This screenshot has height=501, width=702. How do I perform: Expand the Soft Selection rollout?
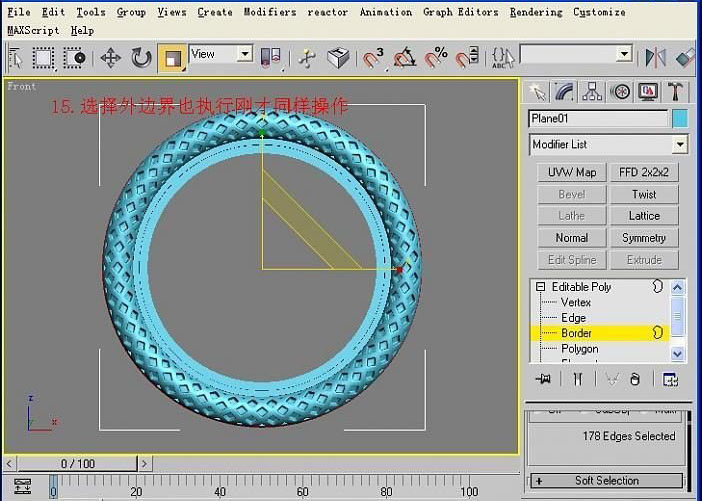point(606,481)
